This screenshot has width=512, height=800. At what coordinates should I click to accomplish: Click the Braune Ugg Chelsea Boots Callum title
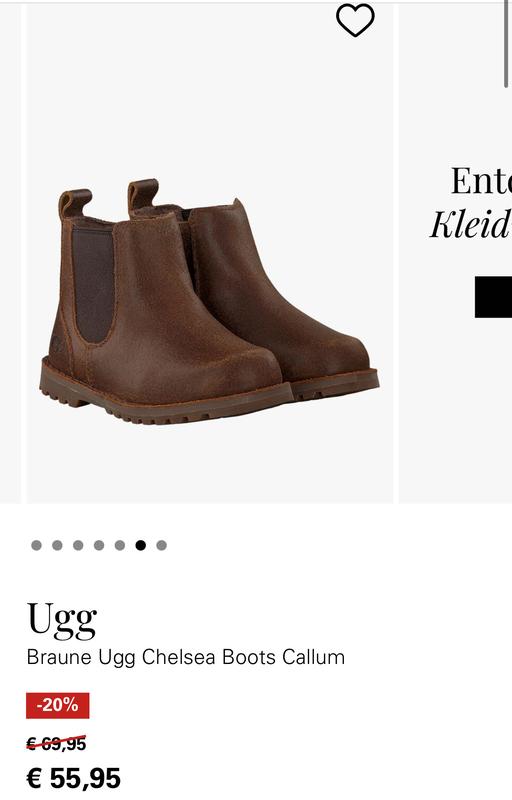point(186,657)
